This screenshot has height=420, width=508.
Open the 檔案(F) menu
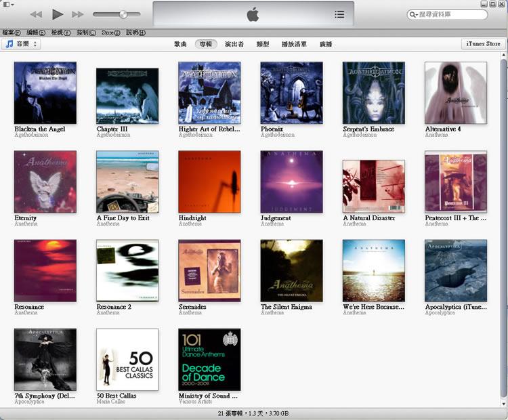(x=12, y=33)
